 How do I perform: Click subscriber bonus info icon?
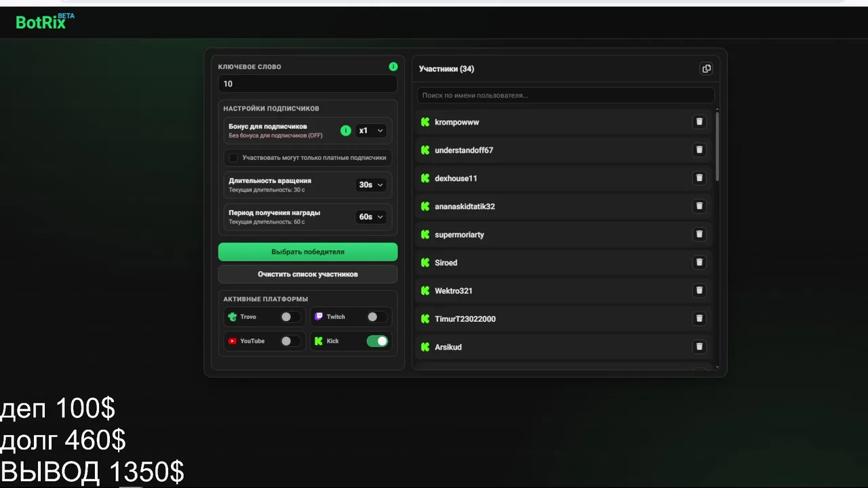[x=346, y=130]
